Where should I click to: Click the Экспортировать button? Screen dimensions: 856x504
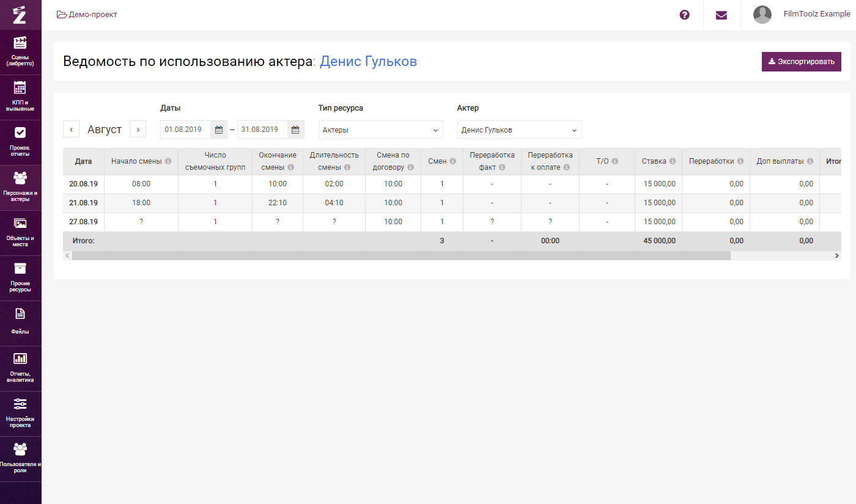pyautogui.click(x=802, y=62)
